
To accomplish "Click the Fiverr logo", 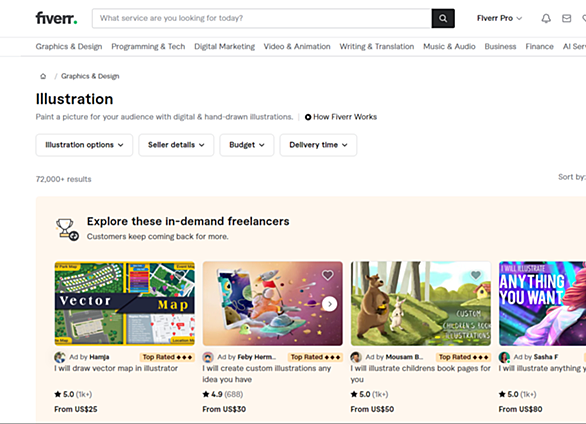I will [x=56, y=18].
